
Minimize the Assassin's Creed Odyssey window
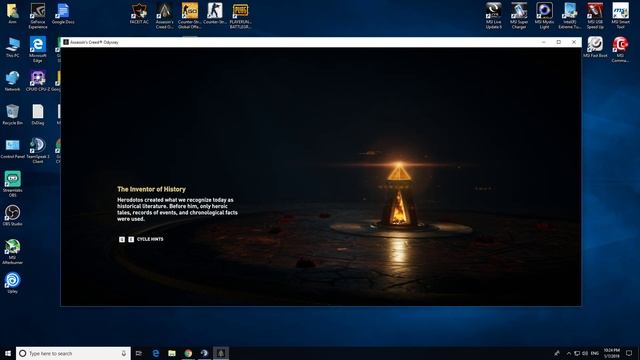[544, 42]
